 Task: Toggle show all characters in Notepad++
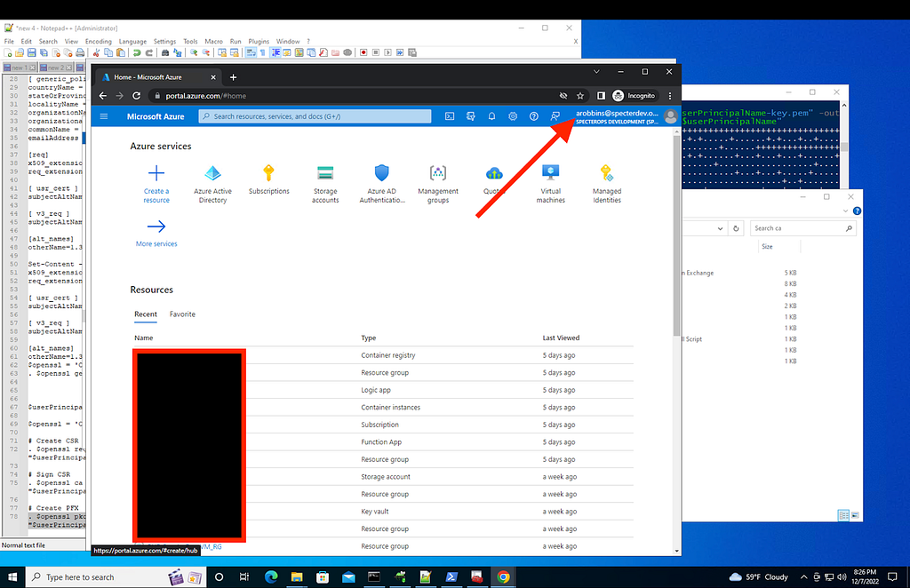[x=263, y=52]
